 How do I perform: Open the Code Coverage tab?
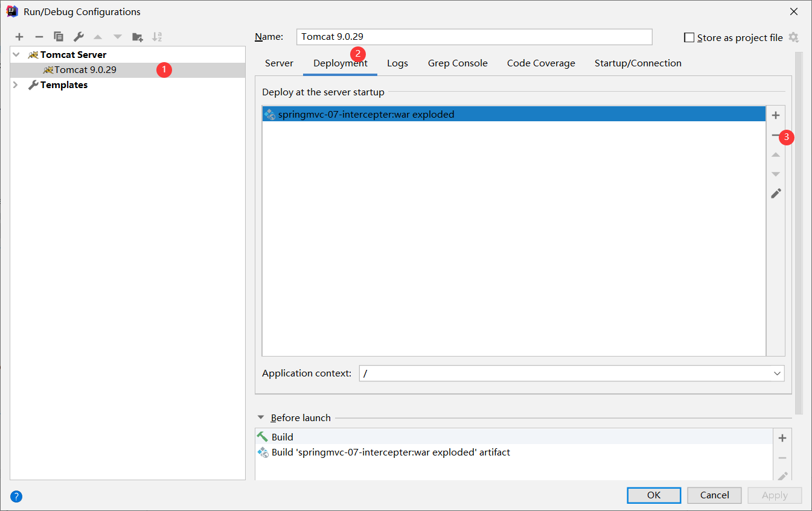(x=541, y=63)
